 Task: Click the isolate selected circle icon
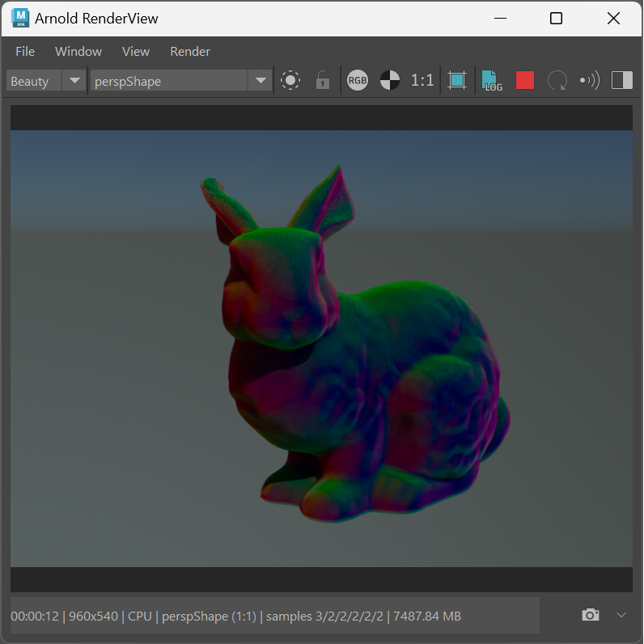[290, 80]
